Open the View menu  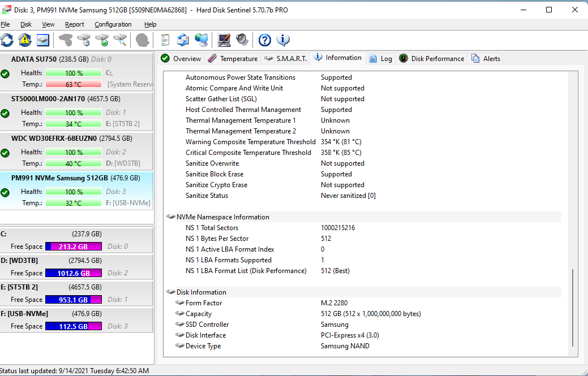[x=48, y=24]
